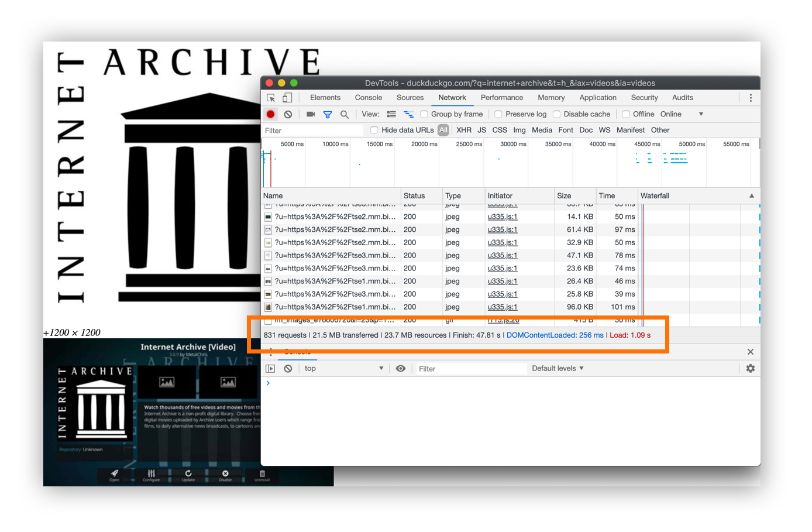This screenshot has width=812, height=532.
Task: Activate the inspect element picker icon
Action: [x=271, y=98]
